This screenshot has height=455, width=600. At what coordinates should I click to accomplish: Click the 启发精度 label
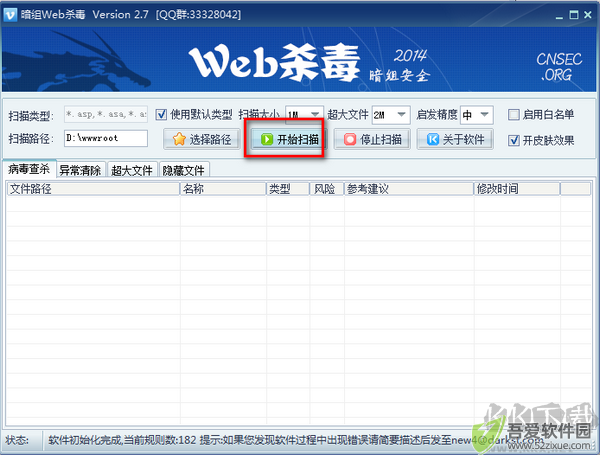[x=437, y=114]
